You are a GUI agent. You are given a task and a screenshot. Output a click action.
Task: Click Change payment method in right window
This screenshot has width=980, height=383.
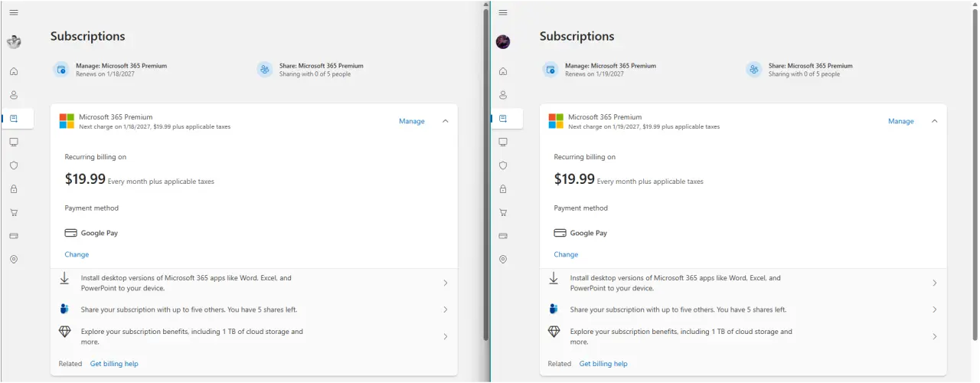(566, 254)
